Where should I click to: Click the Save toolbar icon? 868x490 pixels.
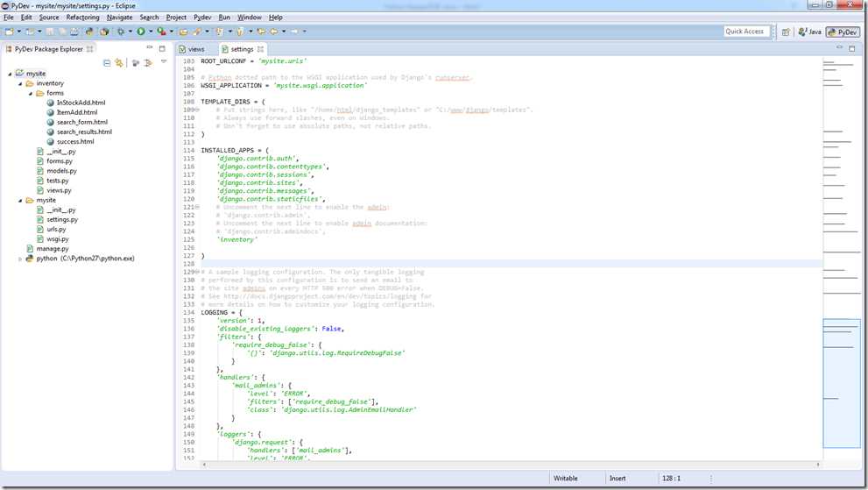click(x=50, y=32)
